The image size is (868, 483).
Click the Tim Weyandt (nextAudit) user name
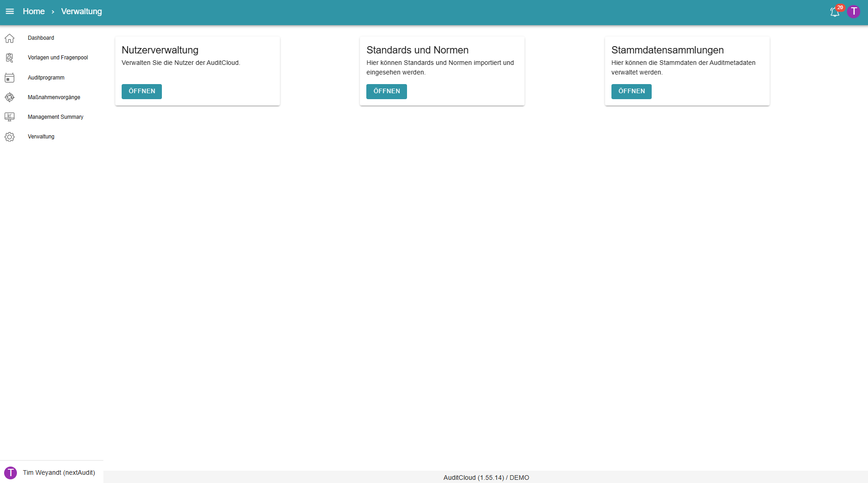coord(59,472)
